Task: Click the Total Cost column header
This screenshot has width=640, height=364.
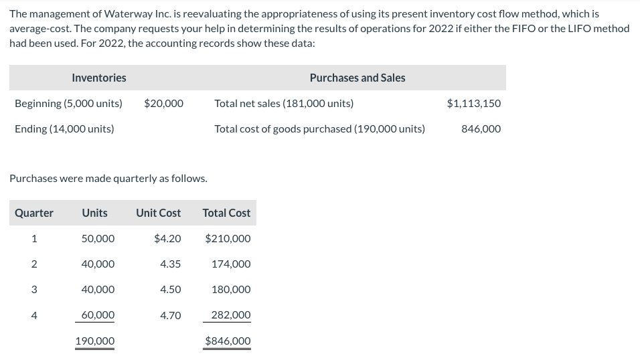Action: (226, 213)
